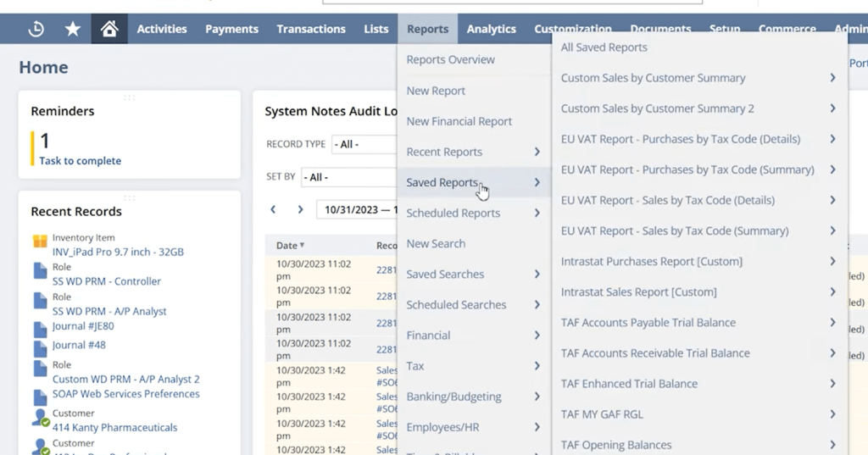Click the Inventory Item box icon
Viewport: 868px width, 455px height.
[40, 241]
